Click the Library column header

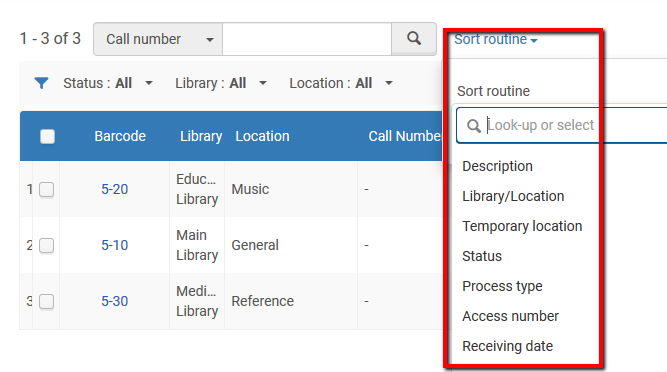click(201, 136)
